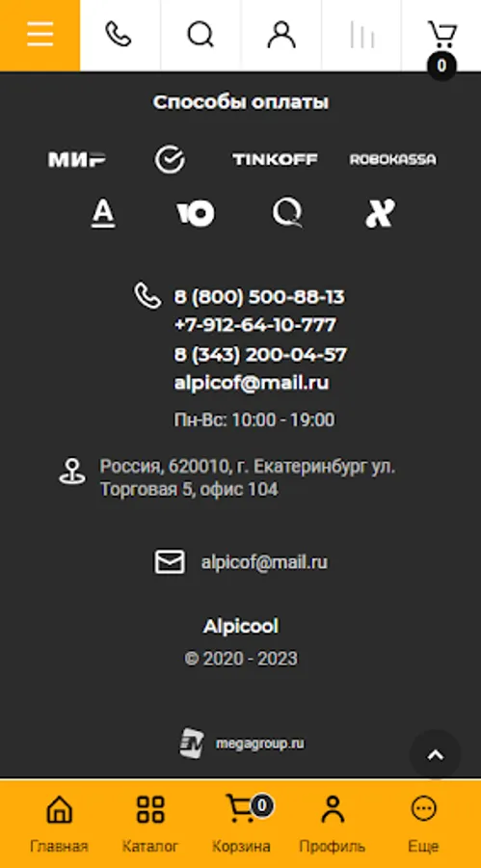Call the +7-912-64-10-777 number
This screenshot has width=481, height=868.
(255, 325)
